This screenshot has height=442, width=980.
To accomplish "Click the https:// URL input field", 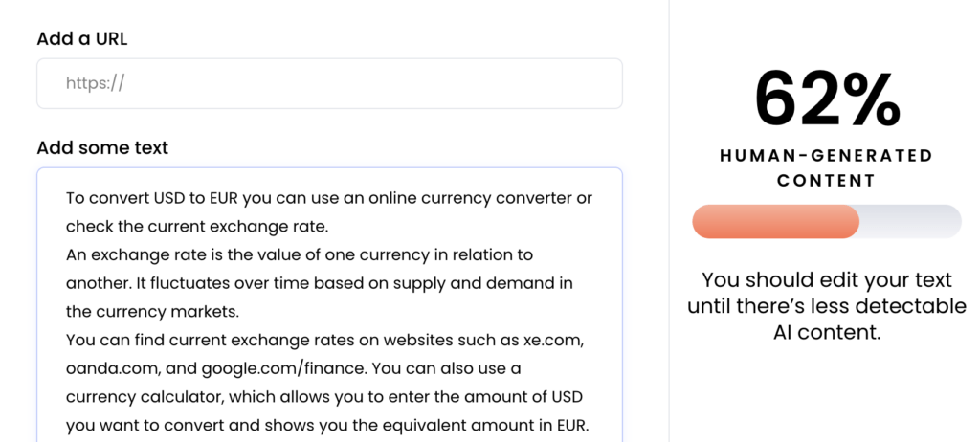I will [329, 84].
